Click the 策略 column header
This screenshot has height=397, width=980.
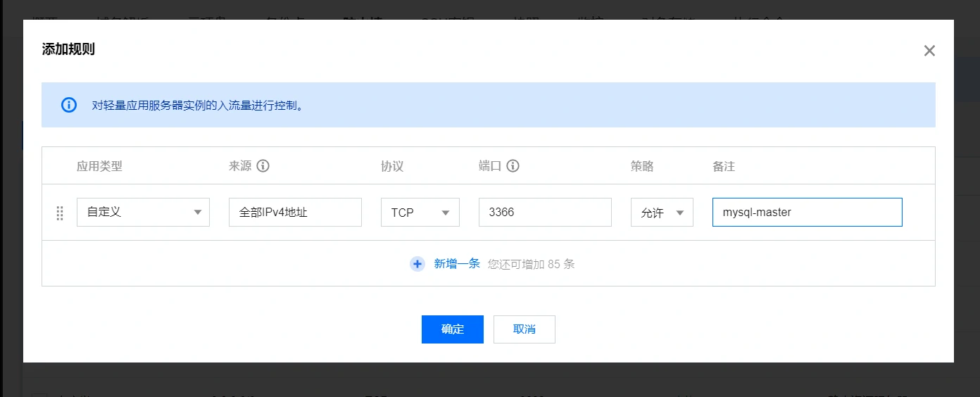pos(642,166)
